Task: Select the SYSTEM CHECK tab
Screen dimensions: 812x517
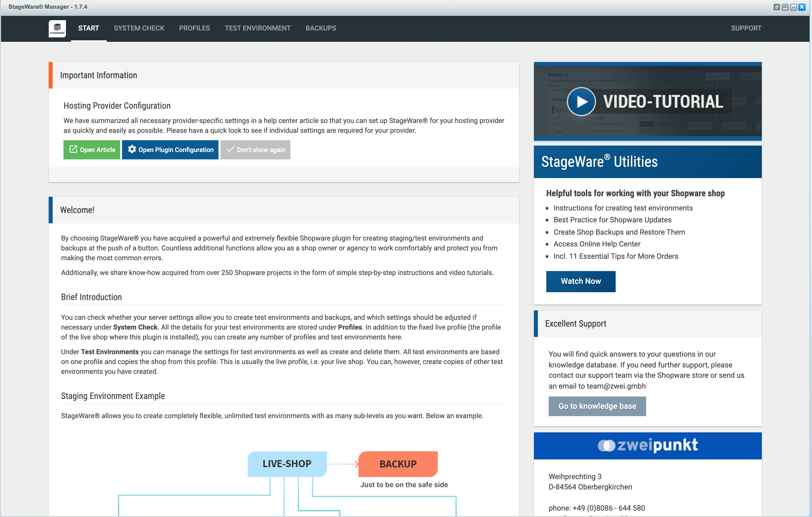Action: pos(139,28)
